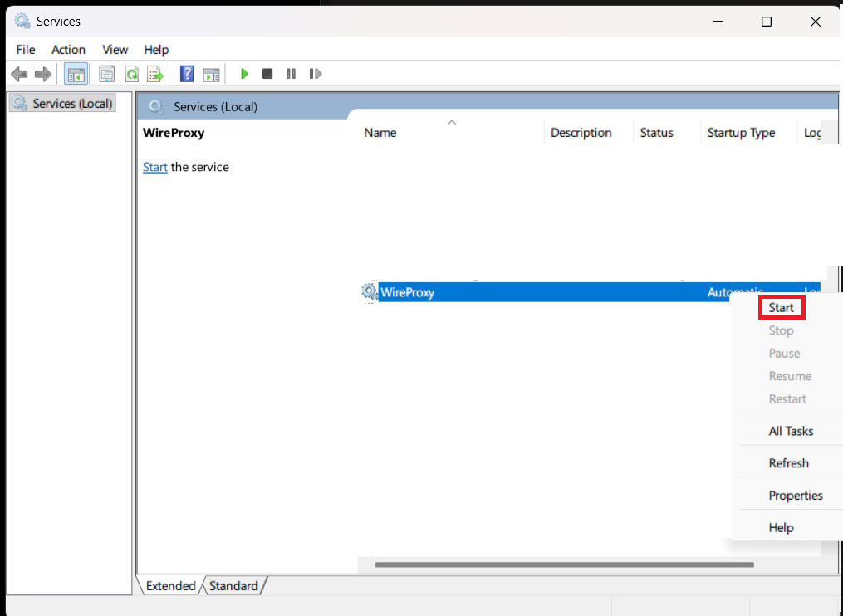Open the File menu
Image resolution: width=843 pixels, height=616 pixels.
[26, 50]
